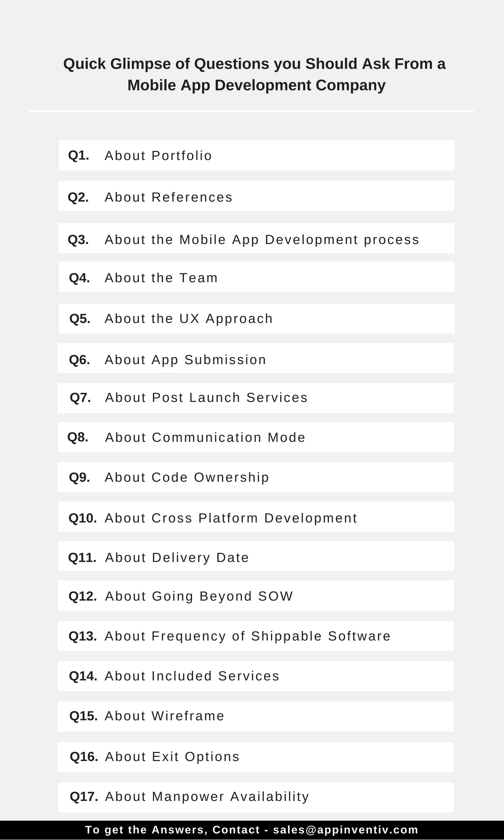Viewport: 504px width, 840px height.
Task: Select the About Communication Mode item
Action: point(256,437)
